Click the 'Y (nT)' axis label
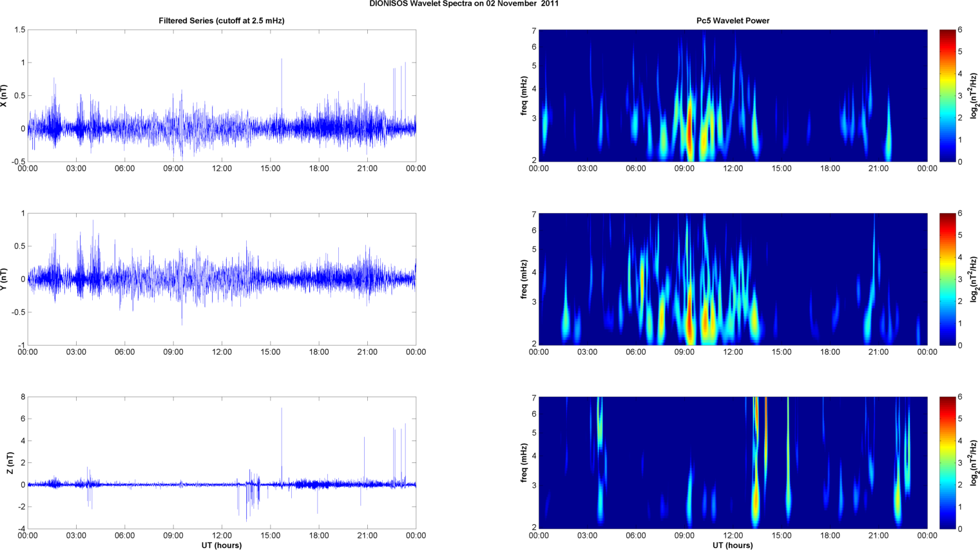The height and width of the screenshot is (550, 980). [4, 280]
